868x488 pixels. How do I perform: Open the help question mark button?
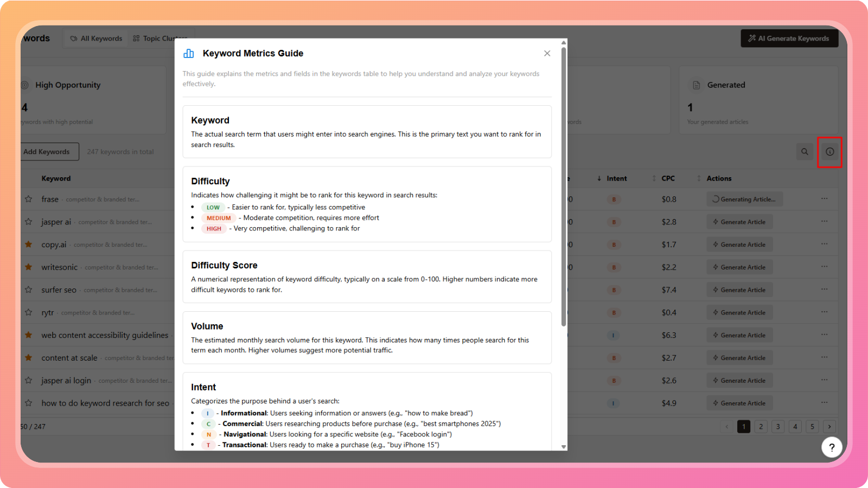click(832, 447)
